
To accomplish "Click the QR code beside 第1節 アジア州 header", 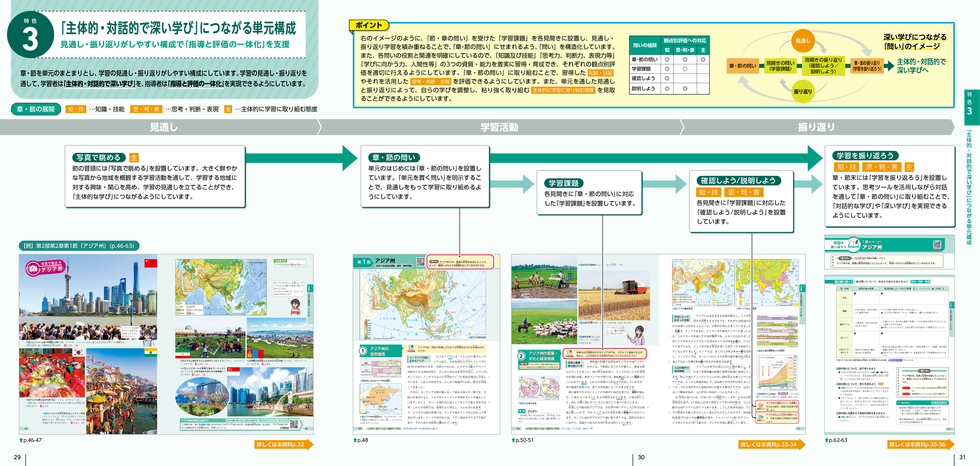I will point(420,262).
